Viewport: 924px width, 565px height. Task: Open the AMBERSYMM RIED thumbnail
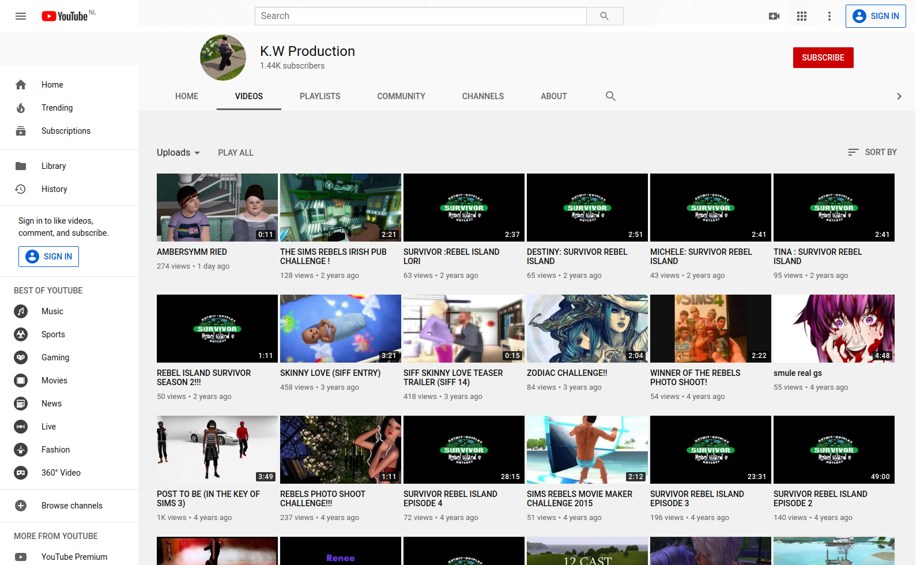[217, 208]
